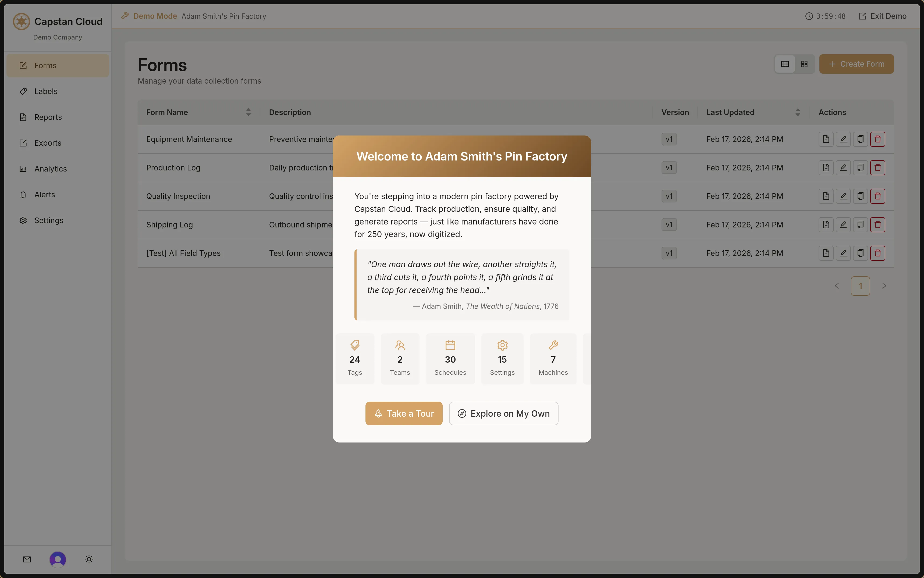
Task: Duplicate the Quality Inspection form
Action: pos(860,196)
